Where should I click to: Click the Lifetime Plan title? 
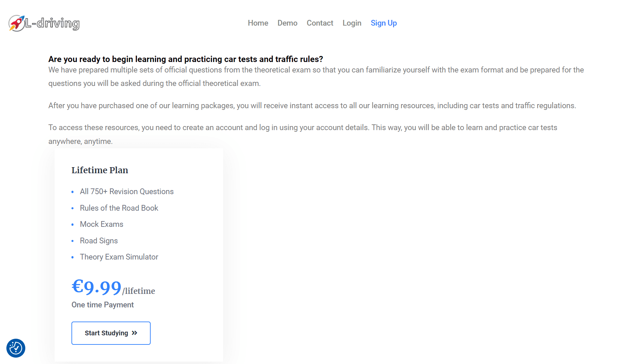coord(100,170)
